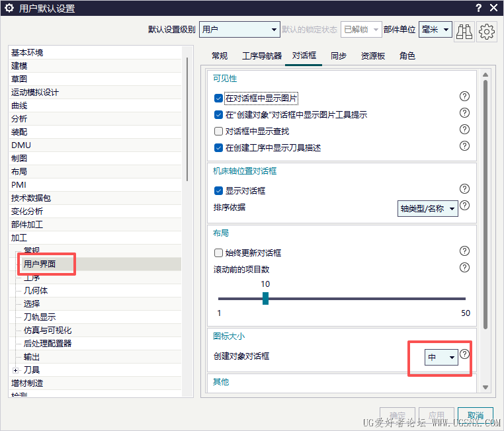Select 建模 in category list
The width and height of the screenshot is (504, 431).
[x=95, y=66]
